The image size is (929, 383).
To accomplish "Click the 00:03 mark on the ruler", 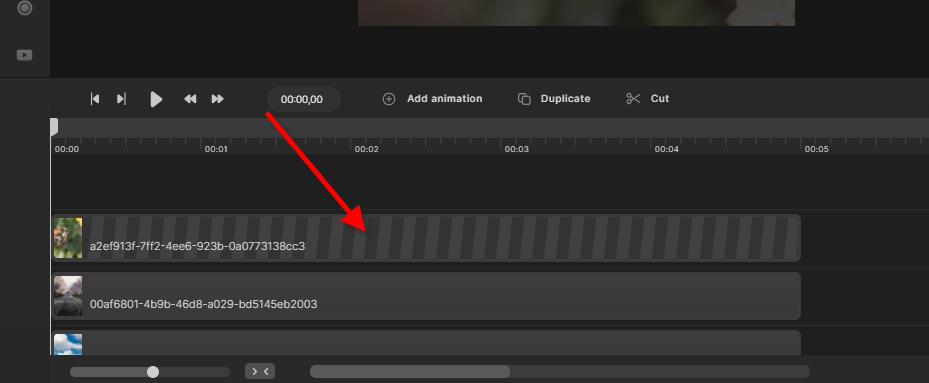I will (x=516, y=149).
